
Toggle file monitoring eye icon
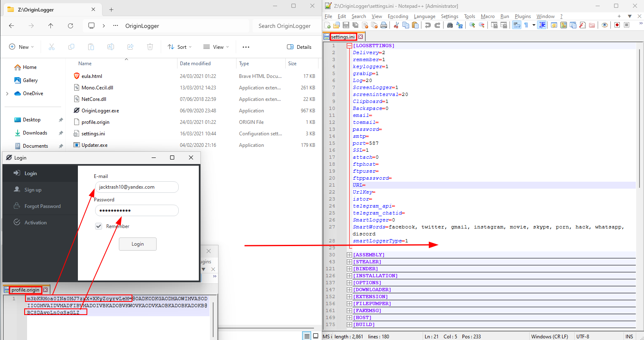[x=605, y=25]
